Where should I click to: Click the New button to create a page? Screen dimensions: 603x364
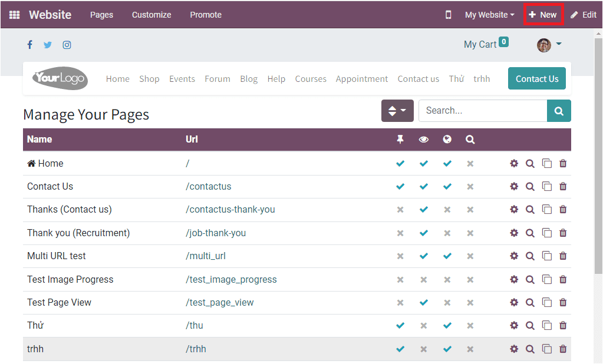pos(543,14)
